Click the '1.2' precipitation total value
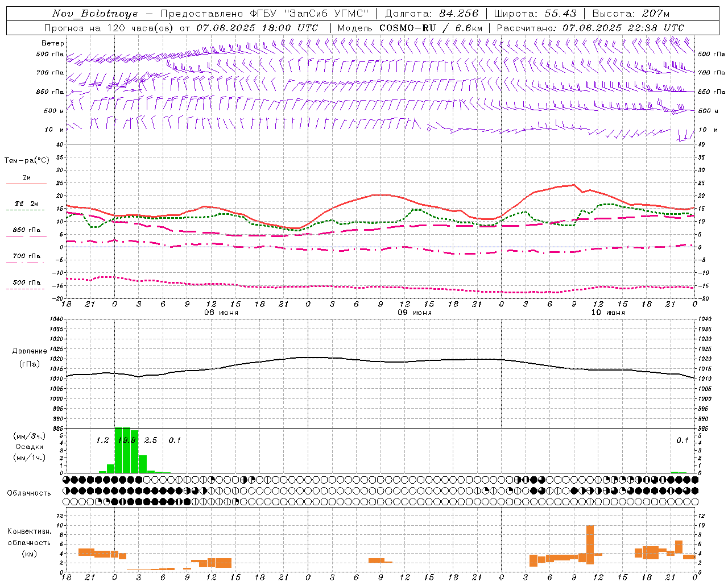 point(102,440)
